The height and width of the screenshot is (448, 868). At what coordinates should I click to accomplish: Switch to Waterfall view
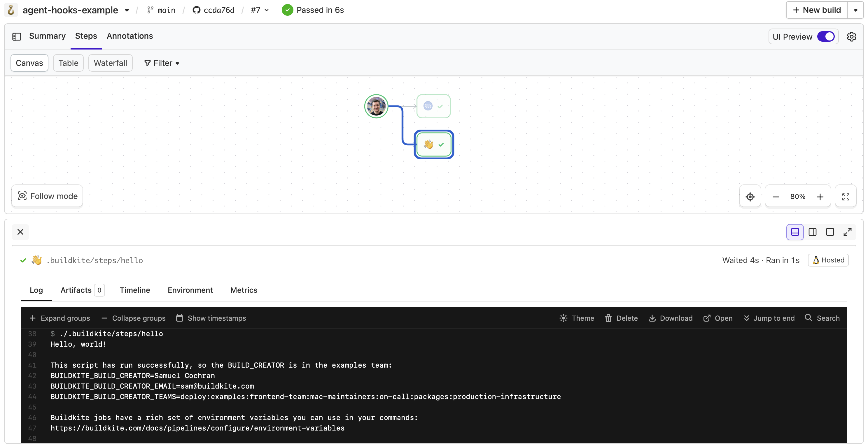pyautogui.click(x=110, y=63)
